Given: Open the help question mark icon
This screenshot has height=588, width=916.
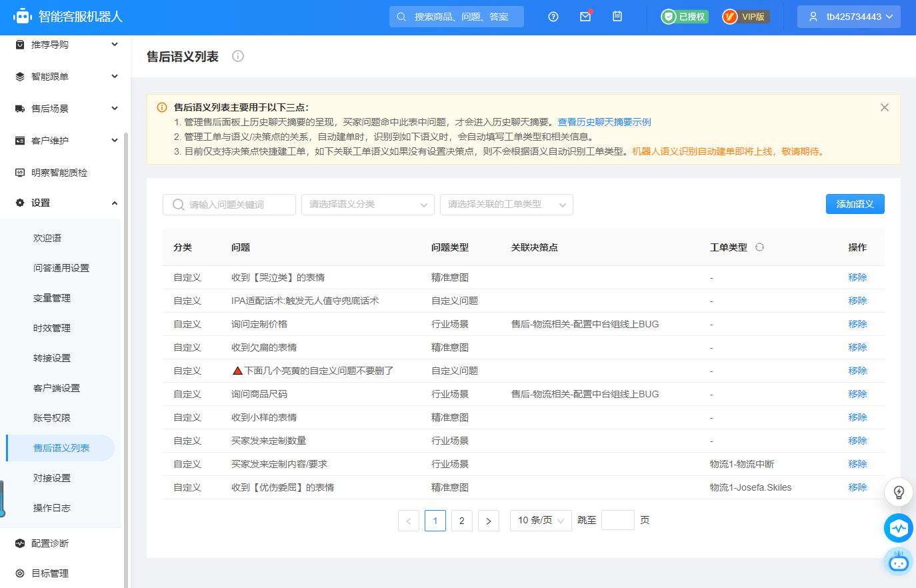Looking at the screenshot, I should point(553,17).
